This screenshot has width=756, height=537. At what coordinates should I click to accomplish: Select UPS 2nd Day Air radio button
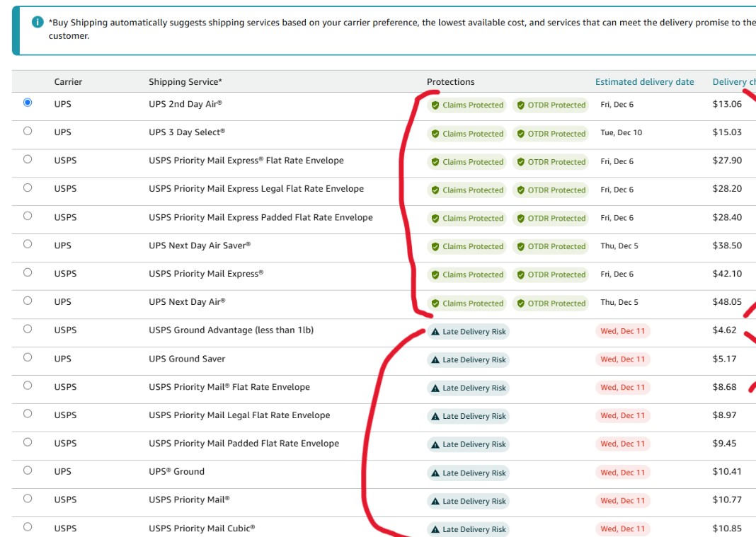tap(28, 102)
